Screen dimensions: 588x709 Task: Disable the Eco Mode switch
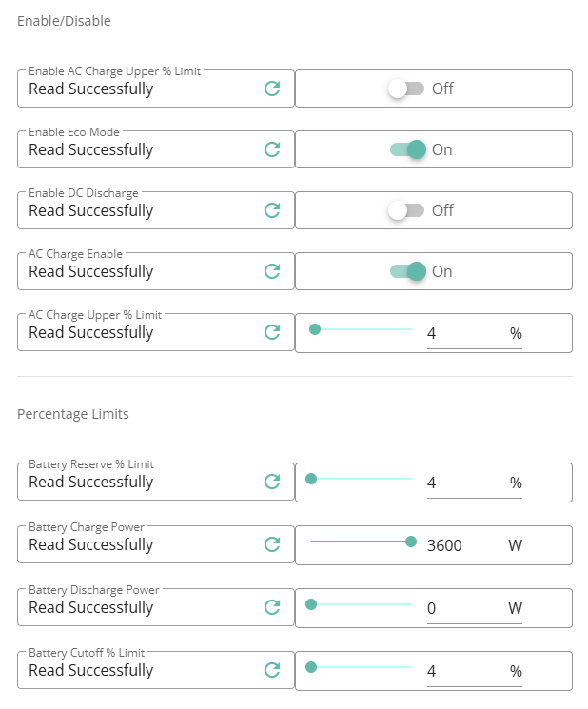tap(407, 149)
